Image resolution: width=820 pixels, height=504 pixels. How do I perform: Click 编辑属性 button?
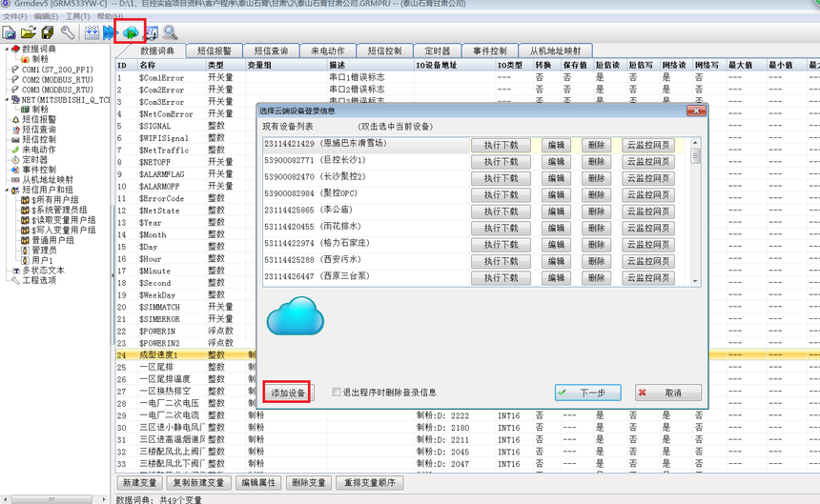(x=258, y=483)
